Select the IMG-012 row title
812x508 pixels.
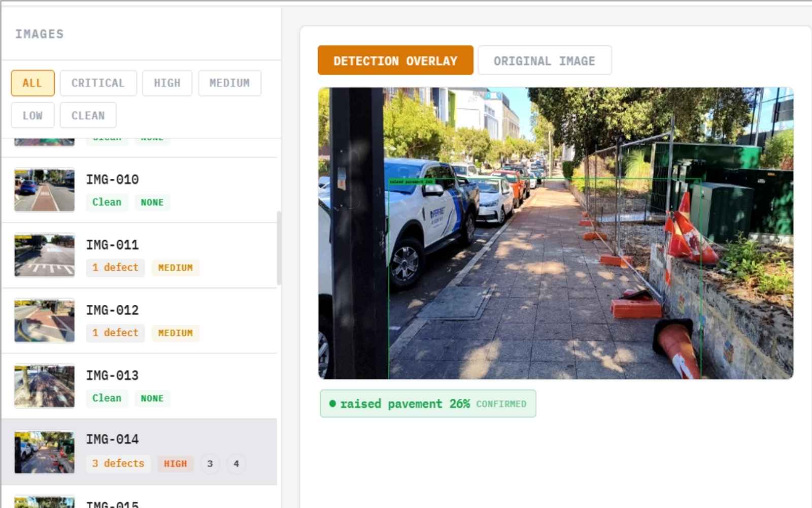112,310
